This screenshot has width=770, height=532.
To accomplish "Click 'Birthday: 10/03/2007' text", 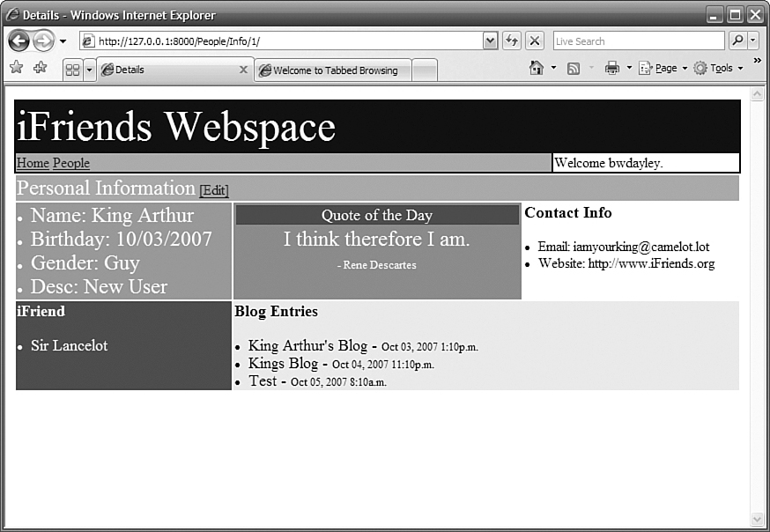I will coord(122,239).
